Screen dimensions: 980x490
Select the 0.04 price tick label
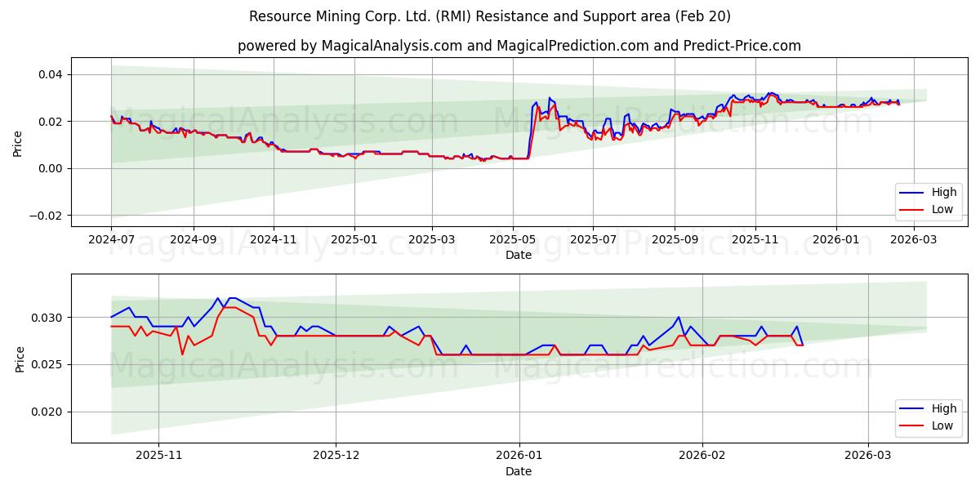51,74
